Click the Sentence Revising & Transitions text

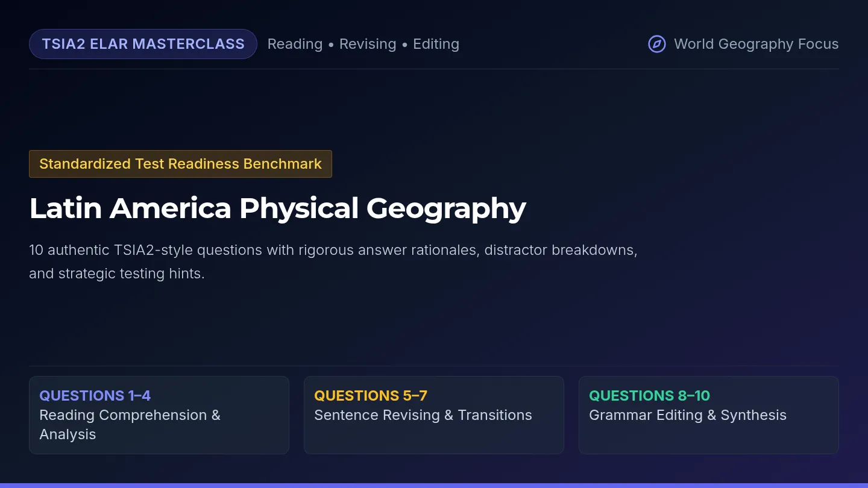click(423, 415)
